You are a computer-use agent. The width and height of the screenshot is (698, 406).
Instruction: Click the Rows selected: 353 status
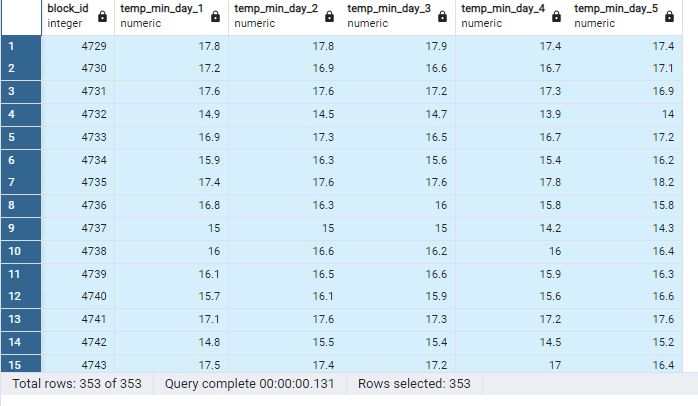pyautogui.click(x=414, y=384)
